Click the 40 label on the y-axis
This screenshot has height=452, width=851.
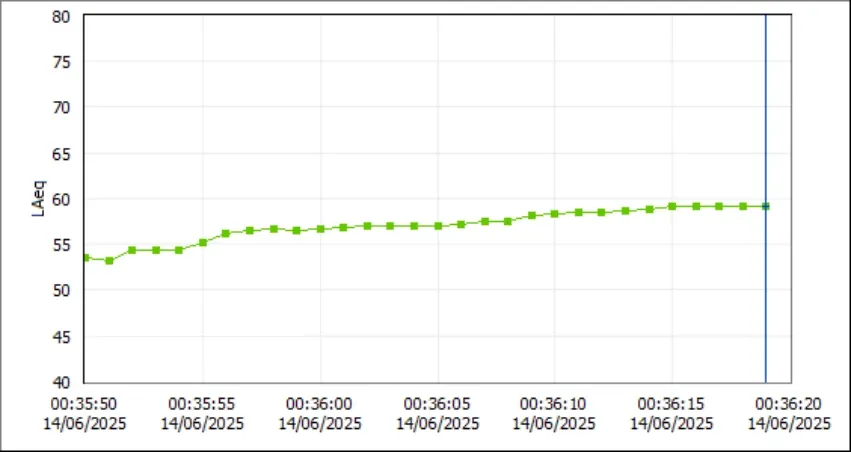pyautogui.click(x=61, y=383)
